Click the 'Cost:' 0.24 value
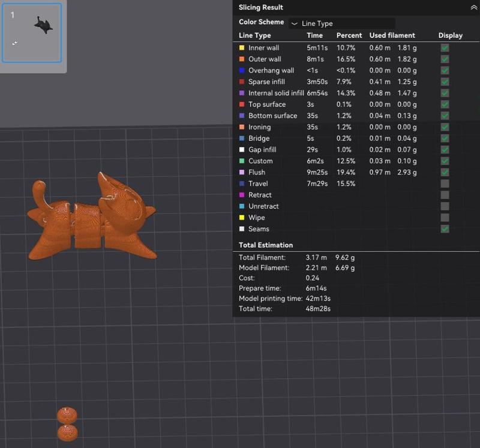 [x=312, y=278]
